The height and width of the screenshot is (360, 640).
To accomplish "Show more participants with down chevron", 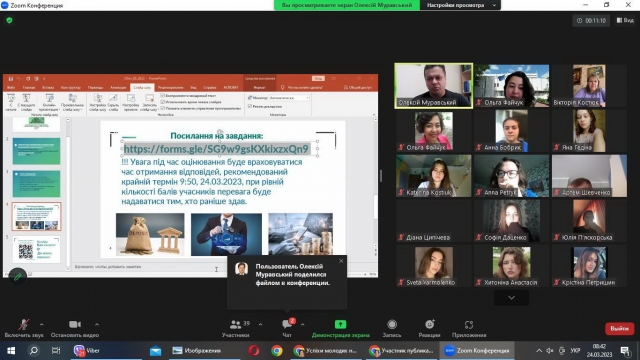I will click(511, 298).
